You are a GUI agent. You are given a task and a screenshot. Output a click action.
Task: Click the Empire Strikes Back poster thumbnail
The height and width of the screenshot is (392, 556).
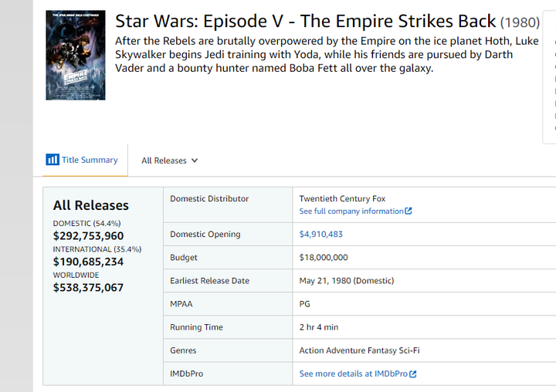[76, 56]
